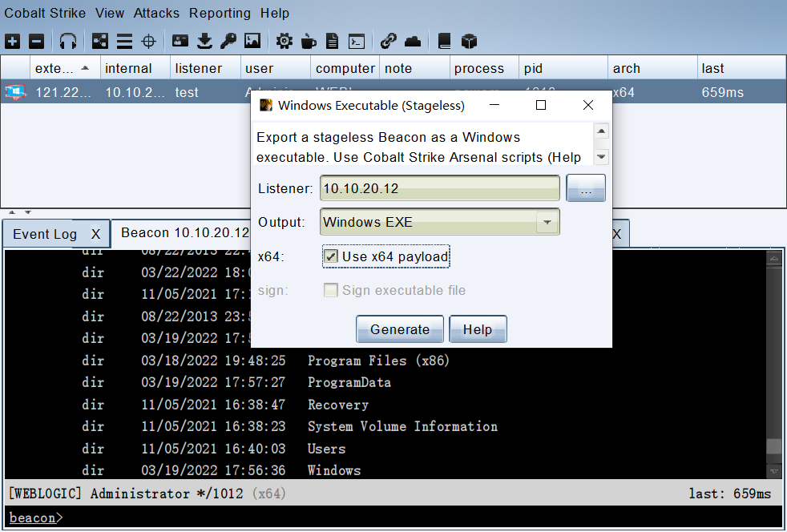Open the View menu
The image size is (787, 532).
[x=110, y=13]
